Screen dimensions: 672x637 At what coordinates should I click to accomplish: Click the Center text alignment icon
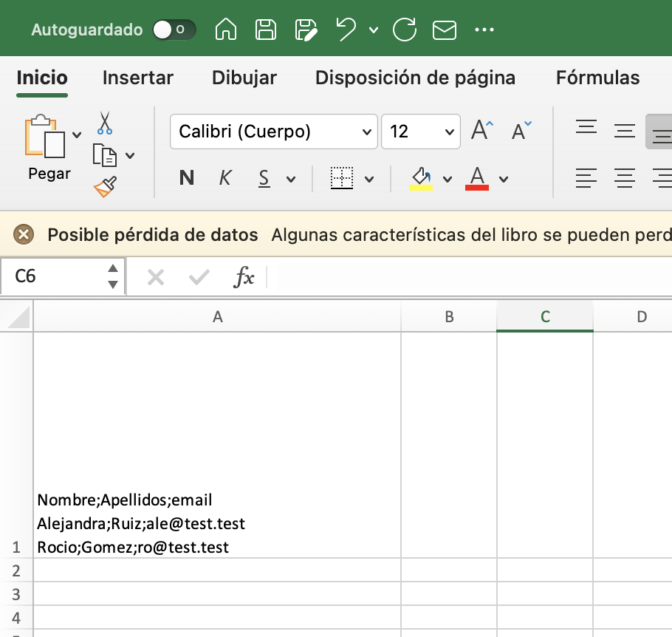pos(625,178)
